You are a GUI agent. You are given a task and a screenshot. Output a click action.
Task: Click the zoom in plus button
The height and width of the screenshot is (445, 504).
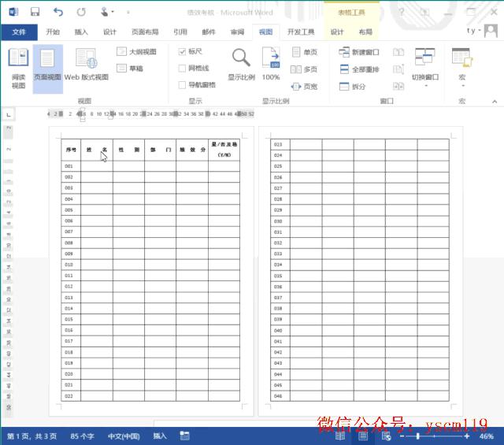coord(467,436)
